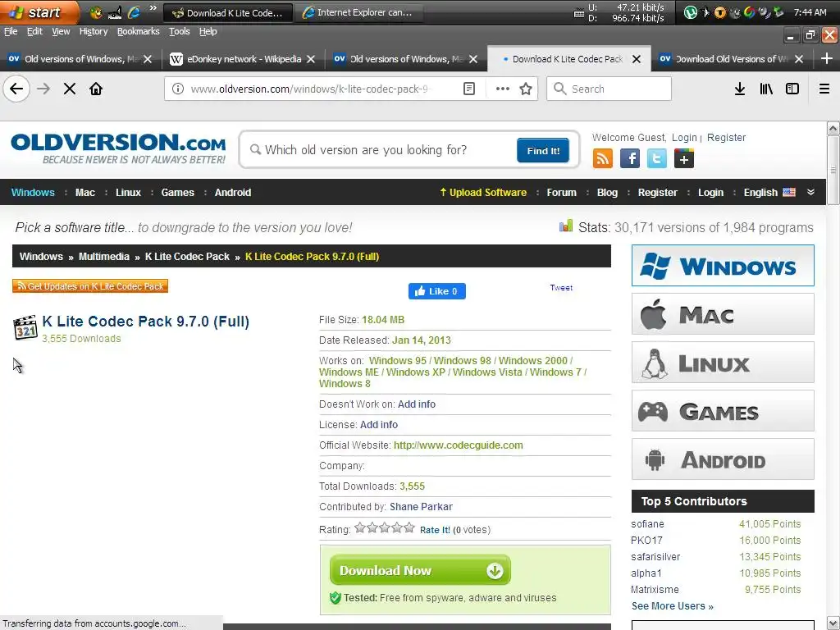
Task: Toggle the sidebar icon in the toolbar
Action: 792,89
